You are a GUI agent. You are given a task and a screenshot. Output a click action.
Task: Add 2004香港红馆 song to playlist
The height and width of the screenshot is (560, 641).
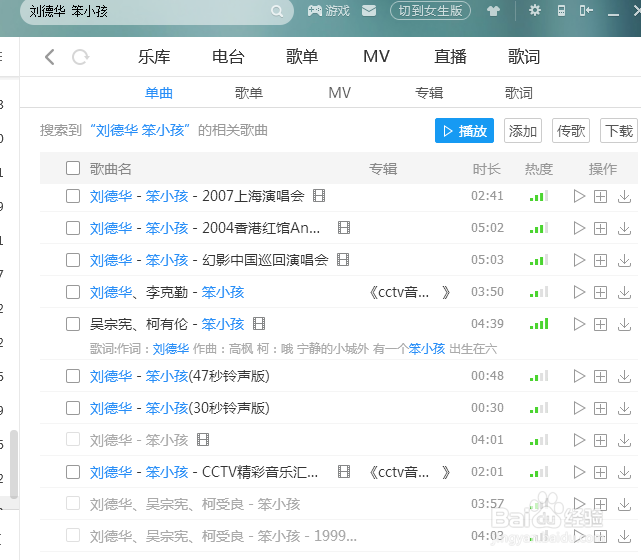coord(600,228)
